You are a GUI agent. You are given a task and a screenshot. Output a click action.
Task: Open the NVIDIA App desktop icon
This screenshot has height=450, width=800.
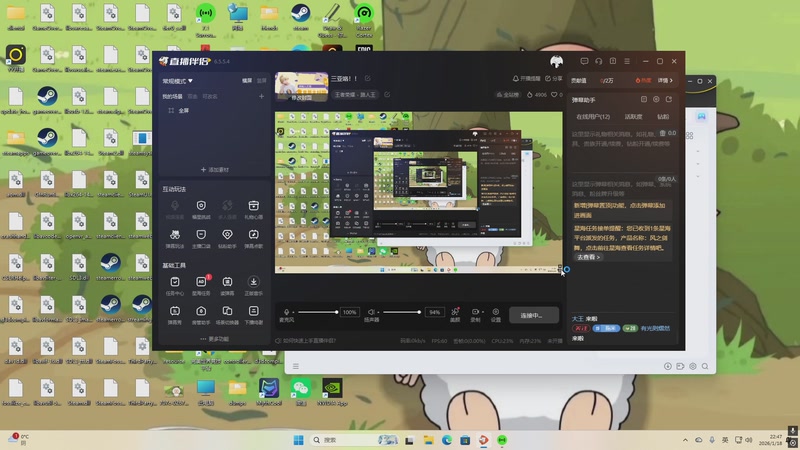332,392
